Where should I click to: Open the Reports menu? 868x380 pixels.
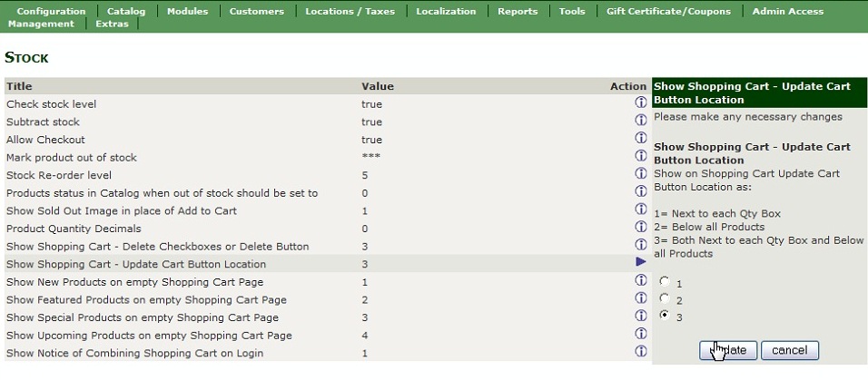click(518, 11)
